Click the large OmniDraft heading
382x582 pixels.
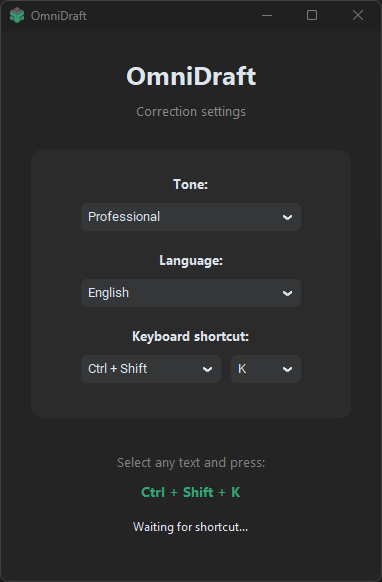(x=191, y=76)
